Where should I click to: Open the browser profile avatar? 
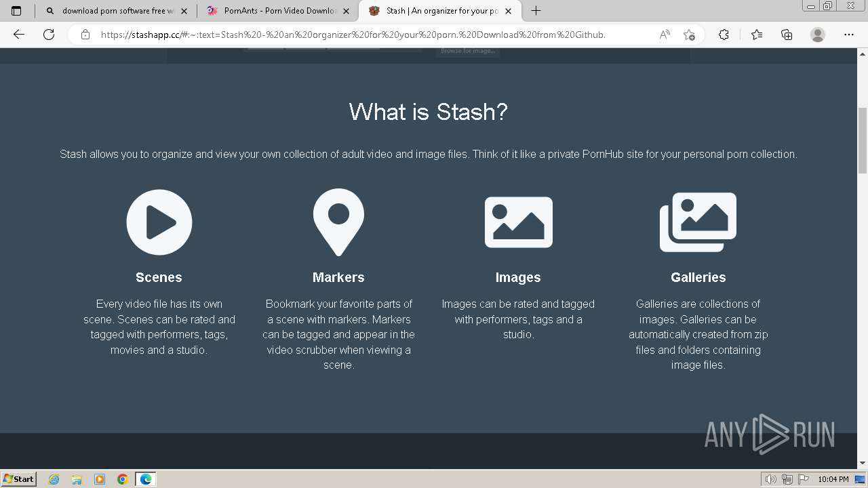tap(818, 35)
